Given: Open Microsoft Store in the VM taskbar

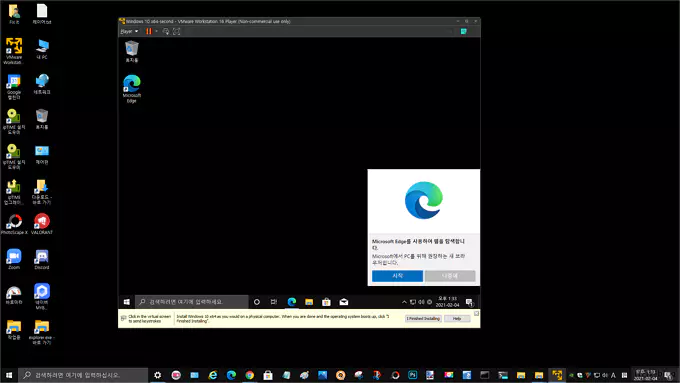Looking at the screenshot, I should pos(326,302).
